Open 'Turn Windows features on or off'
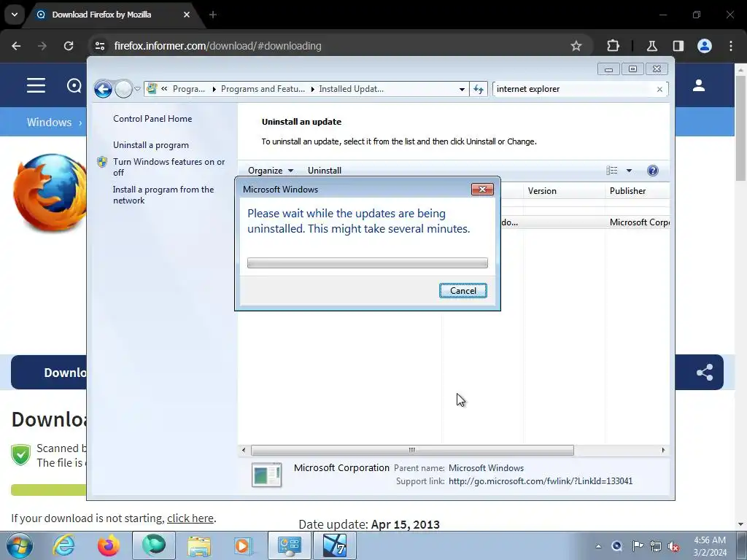Image resolution: width=747 pixels, height=560 pixels. point(169,167)
